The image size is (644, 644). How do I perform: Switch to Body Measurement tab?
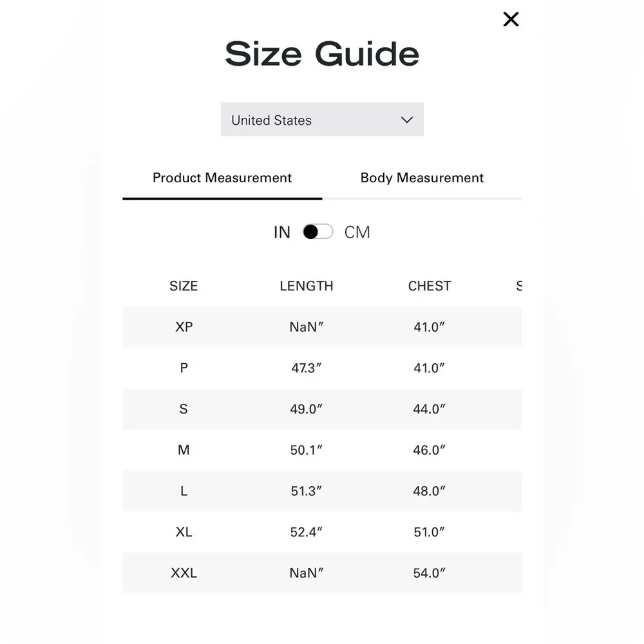(x=422, y=178)
